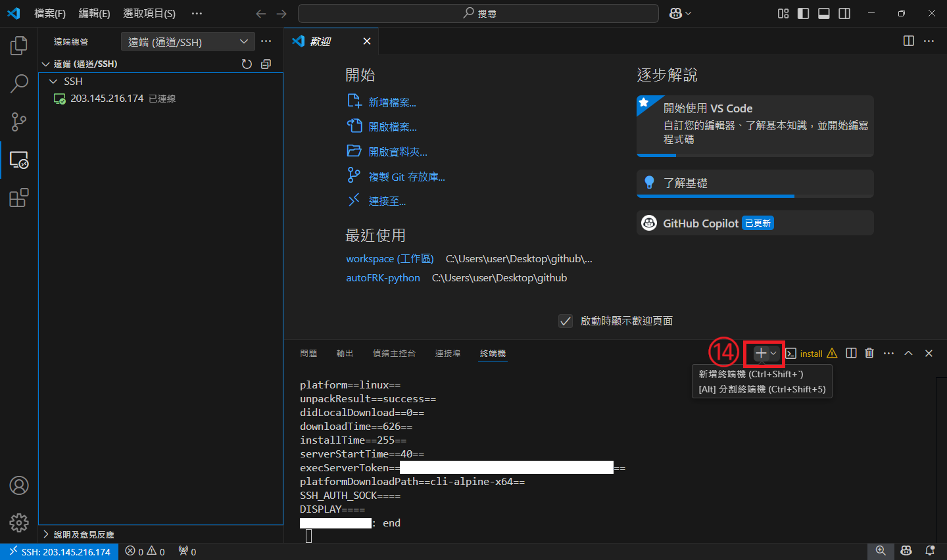Split the terminal panel

(851, 353)
